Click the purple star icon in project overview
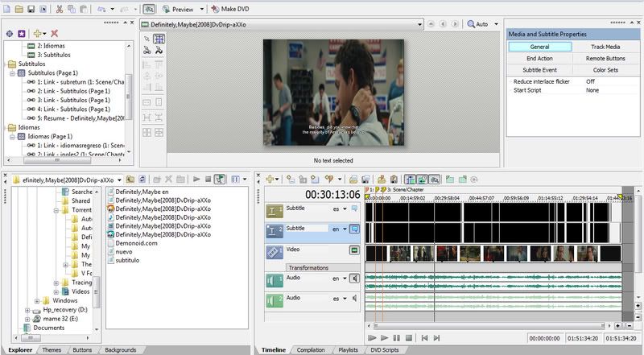Screen dimensions: 644x355 (x=22, y=34)
